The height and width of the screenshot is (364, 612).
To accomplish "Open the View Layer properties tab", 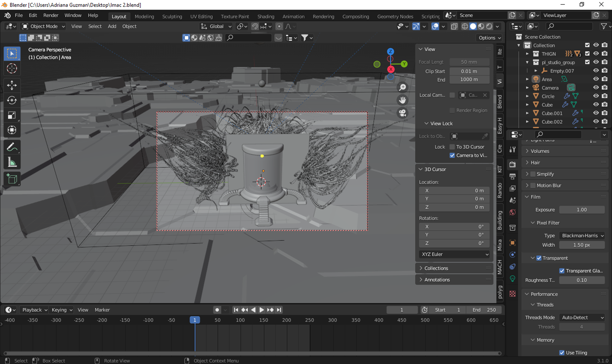I will pos(512,188).
